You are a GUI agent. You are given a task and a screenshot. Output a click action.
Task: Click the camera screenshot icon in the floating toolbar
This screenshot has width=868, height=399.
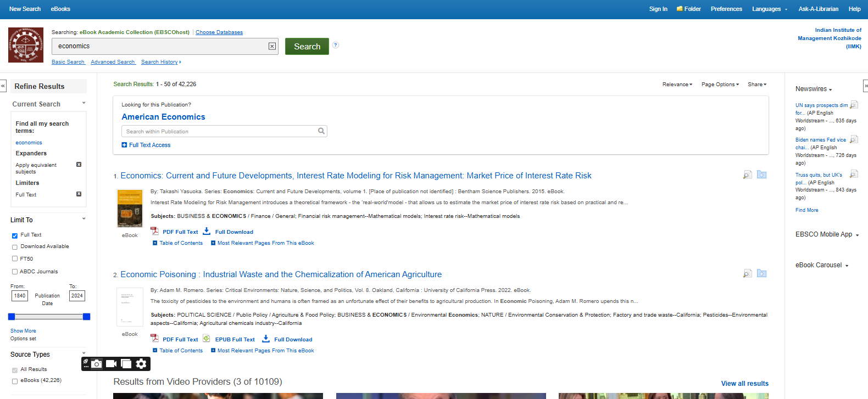coord(97,364)
